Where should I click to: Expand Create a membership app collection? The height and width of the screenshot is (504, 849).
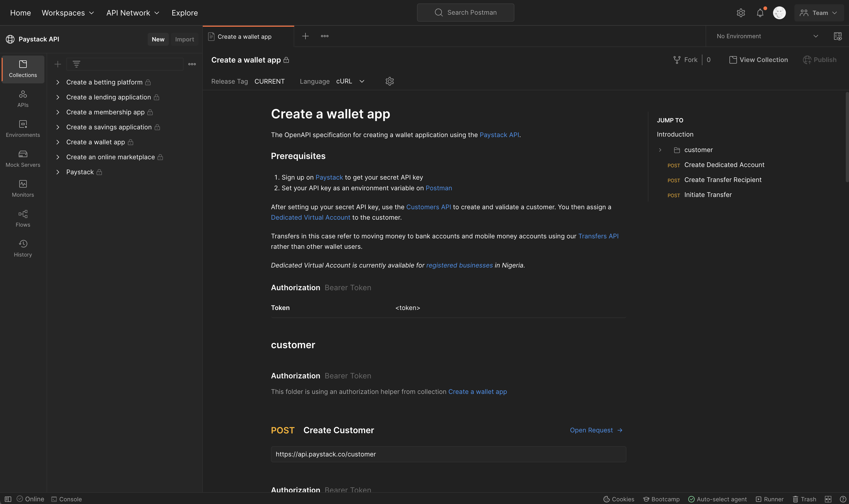coord(58,112)
